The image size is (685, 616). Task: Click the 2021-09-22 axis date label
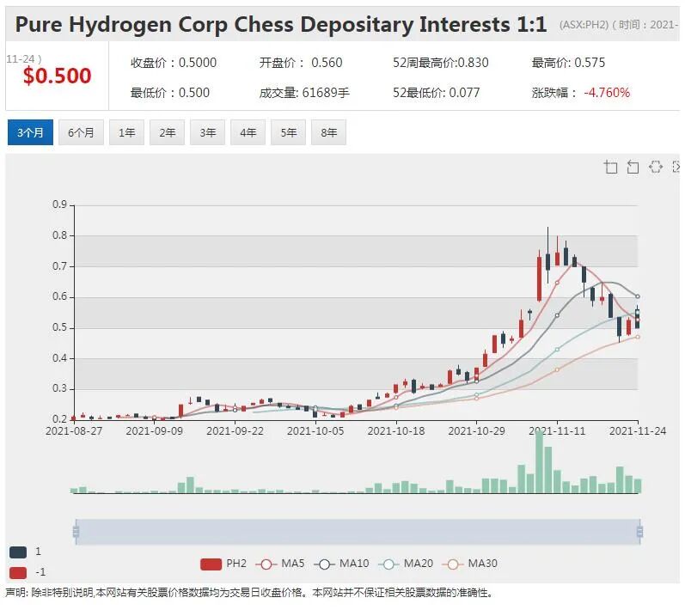click(x=235, y=431)
